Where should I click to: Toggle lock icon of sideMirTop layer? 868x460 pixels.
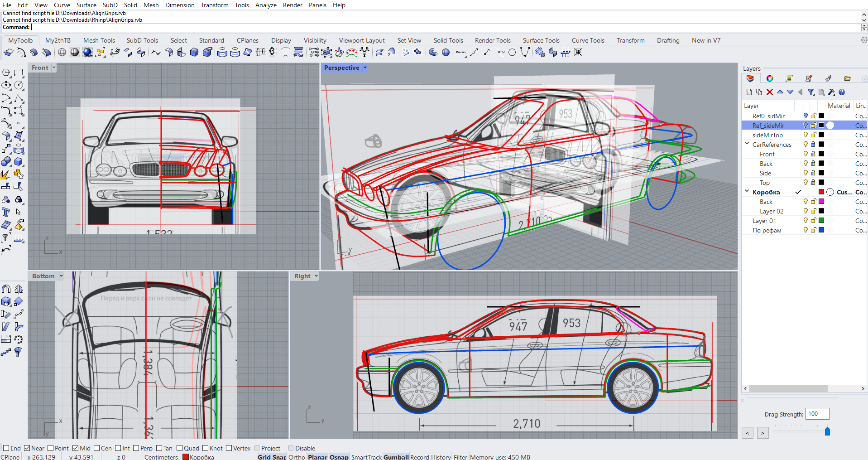(813, 135)
